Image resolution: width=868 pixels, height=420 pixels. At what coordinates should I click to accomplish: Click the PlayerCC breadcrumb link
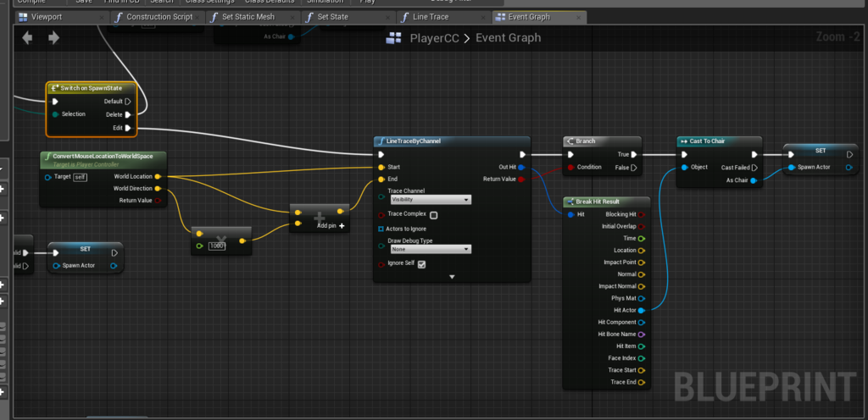(435, 38)
